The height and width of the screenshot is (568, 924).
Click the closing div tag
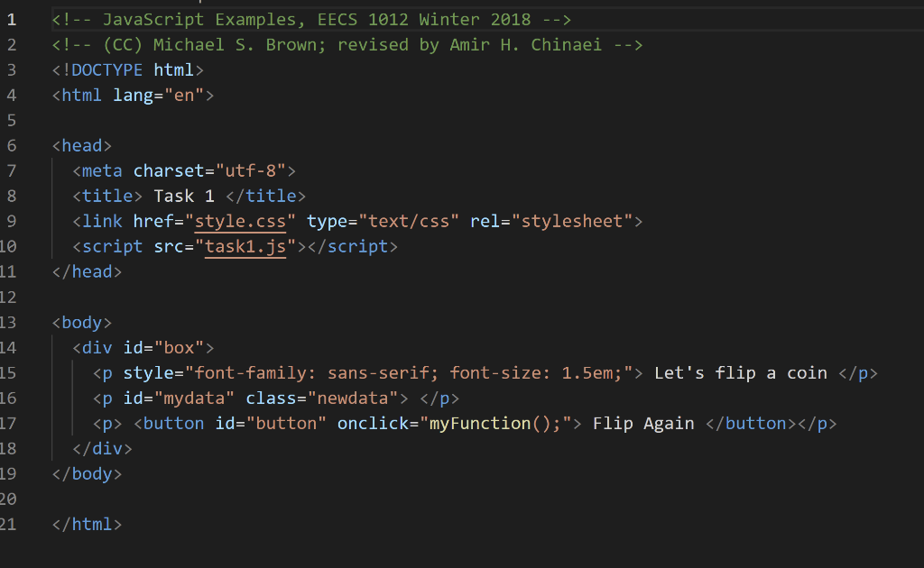(x=102, y=449)
